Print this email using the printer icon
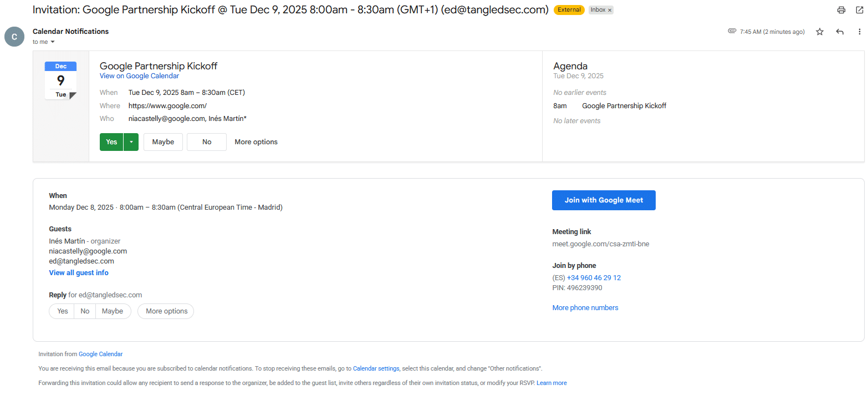The image size is (868, 395). pyautogui.click(x=841, y=10)
